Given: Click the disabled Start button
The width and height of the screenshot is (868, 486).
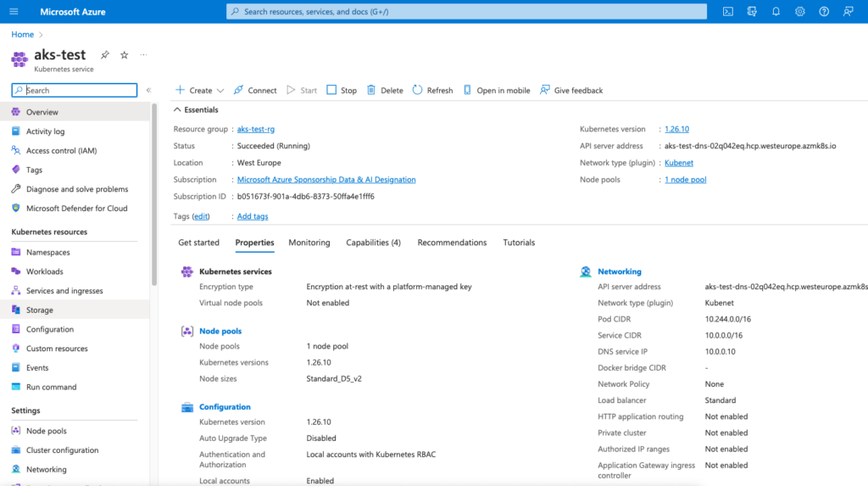Looking at the screenshot, I should pos(302,90).
